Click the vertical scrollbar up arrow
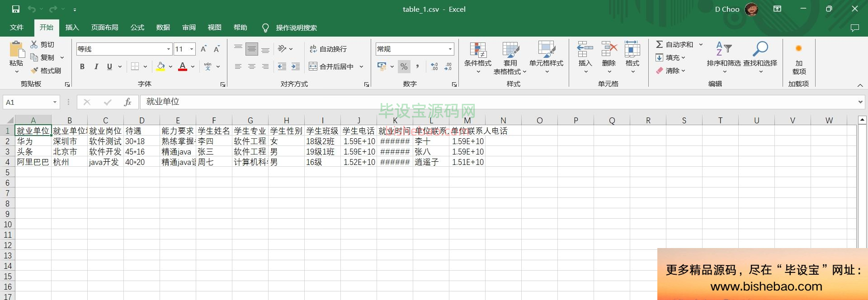The height and width of the screenshot is (300, 868). pyautogui.click(x=862, y=120)
